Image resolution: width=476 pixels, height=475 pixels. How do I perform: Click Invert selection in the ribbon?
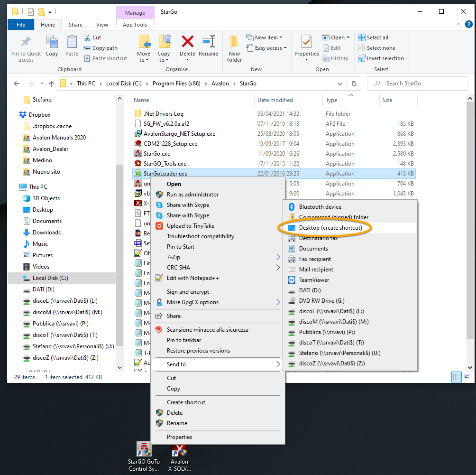381,58
